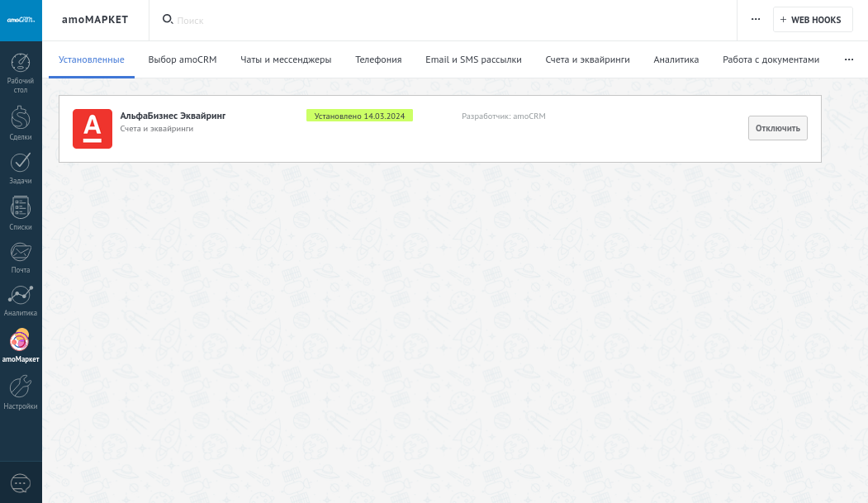Expand more category tabs with ellipsis
The height and width of the screenshot is (503, 868).
click(848, 59)
